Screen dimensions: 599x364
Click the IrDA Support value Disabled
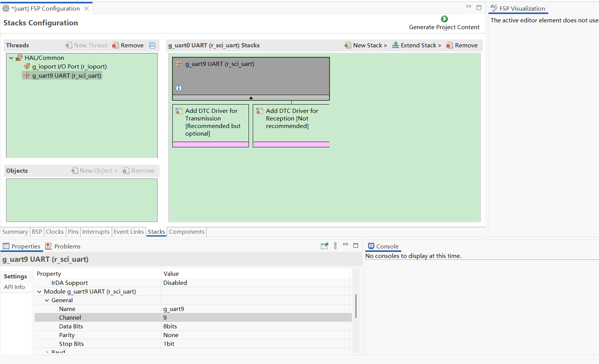(x=175, y=283)
